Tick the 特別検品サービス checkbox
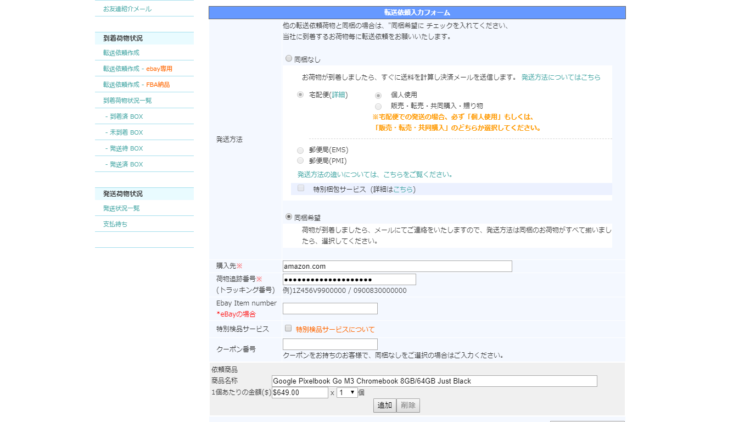Screen dimensions: 750x422 pos(288,328)
